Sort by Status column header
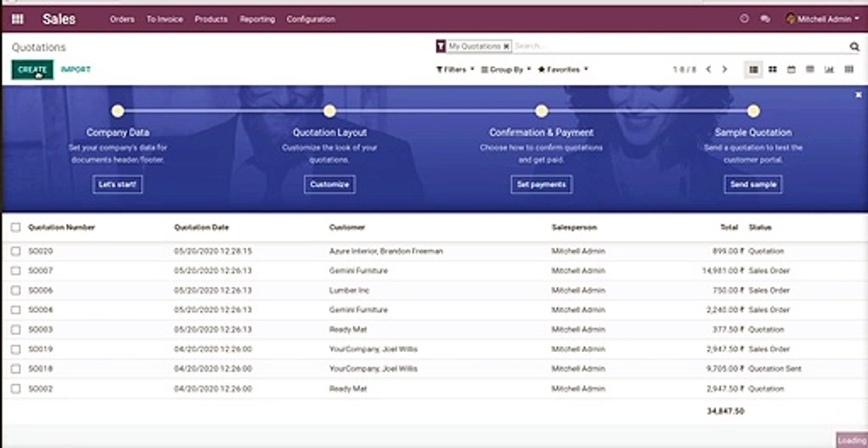868x448 pixels. point(760,228)
